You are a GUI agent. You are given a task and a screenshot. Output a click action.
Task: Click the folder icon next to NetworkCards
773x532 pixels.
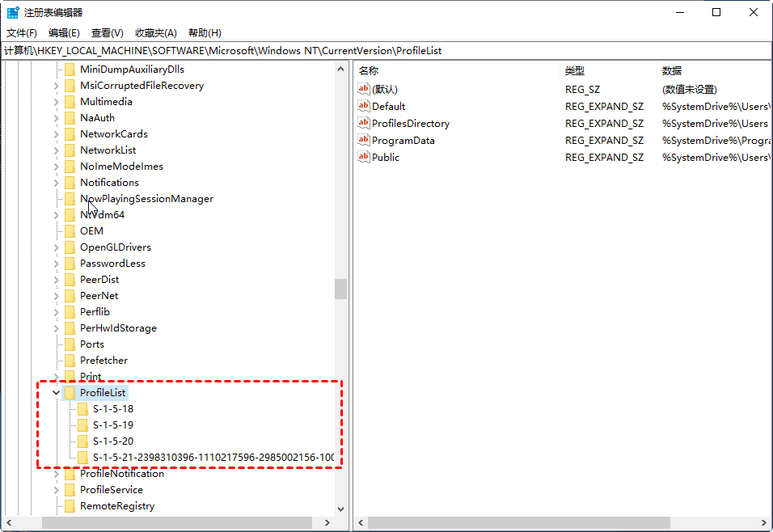coord(70,133)
